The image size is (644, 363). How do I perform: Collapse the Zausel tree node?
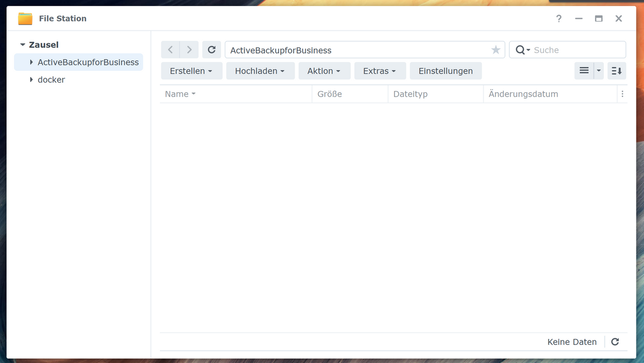(x=23, y=45)
